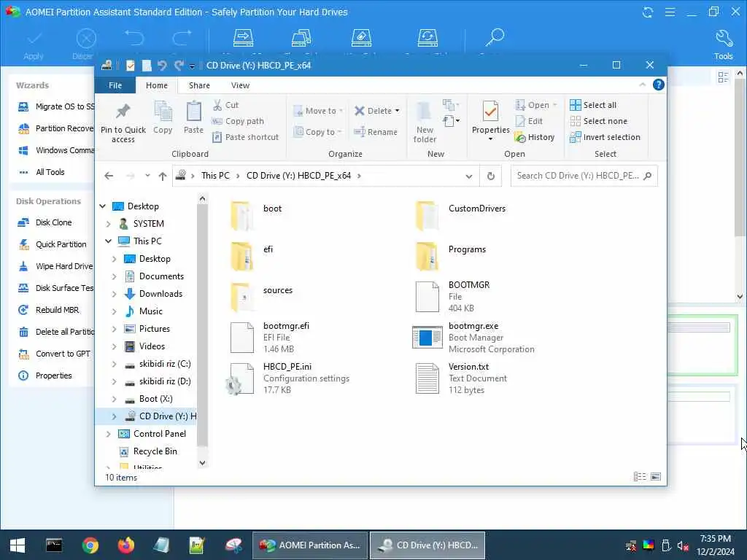Click Invert selection in ribbon
The height and width of the screenshot is (560, 747).
(605, 137)
